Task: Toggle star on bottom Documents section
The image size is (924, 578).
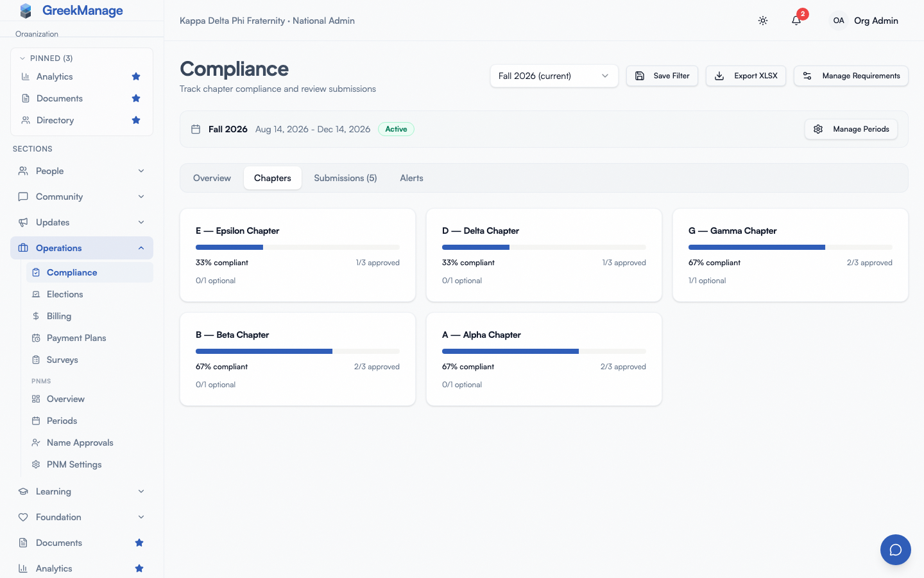Action: (x=139, y=543)
